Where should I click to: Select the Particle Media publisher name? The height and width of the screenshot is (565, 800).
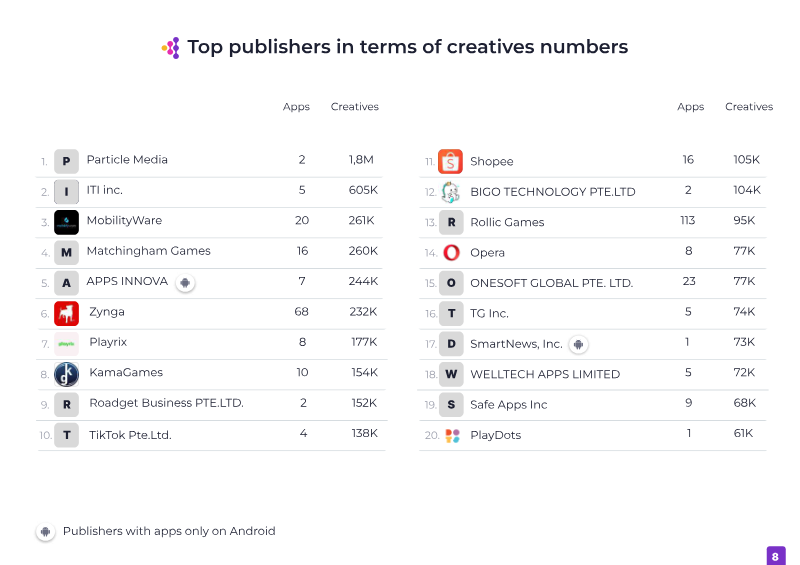pos(127,160)
